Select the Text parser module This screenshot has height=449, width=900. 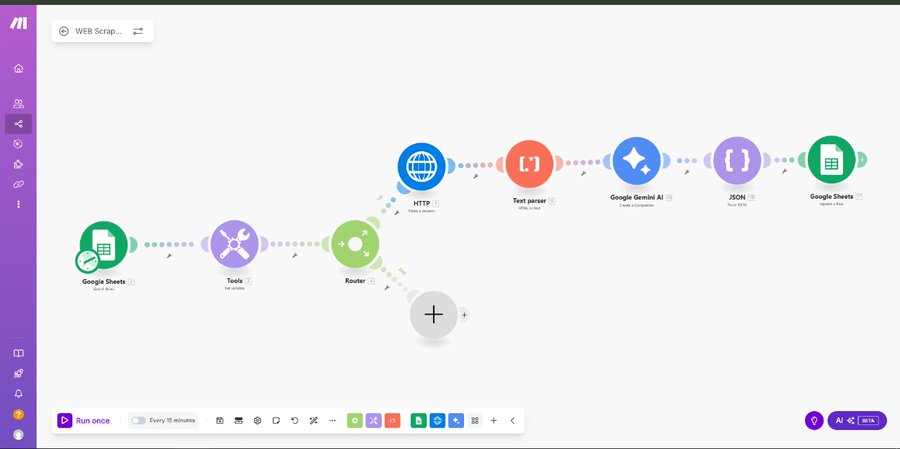(529, 164)
